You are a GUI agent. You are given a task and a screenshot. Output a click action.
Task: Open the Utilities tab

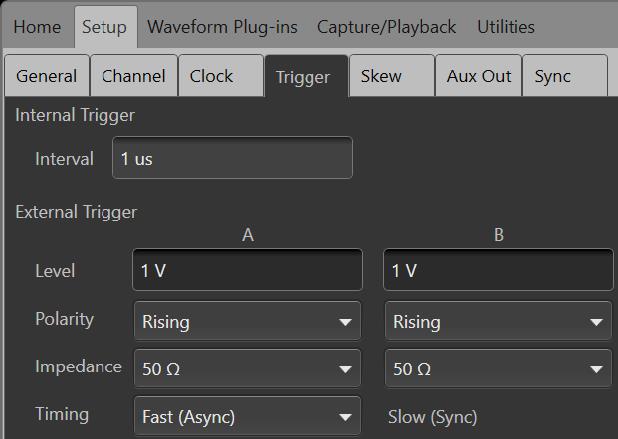pos(506,27)
